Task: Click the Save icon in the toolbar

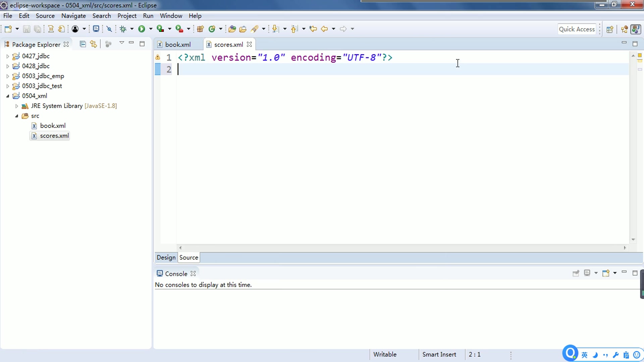Action: pos(26,29)
